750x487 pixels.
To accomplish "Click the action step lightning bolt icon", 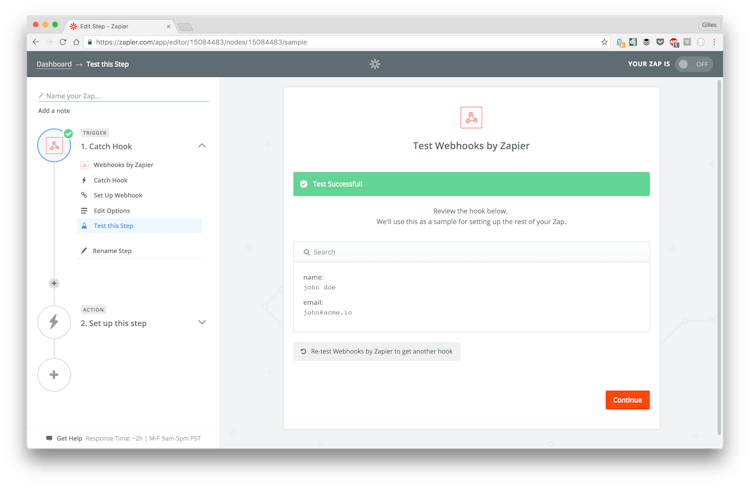I will click(54, 322).
